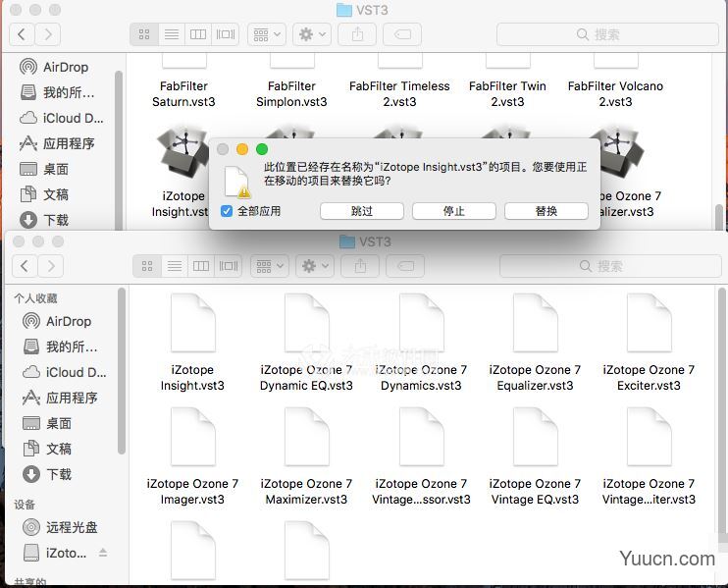Open action gear menu in lower window
This screenshot has height=588, width=728.
coord(315,266)
